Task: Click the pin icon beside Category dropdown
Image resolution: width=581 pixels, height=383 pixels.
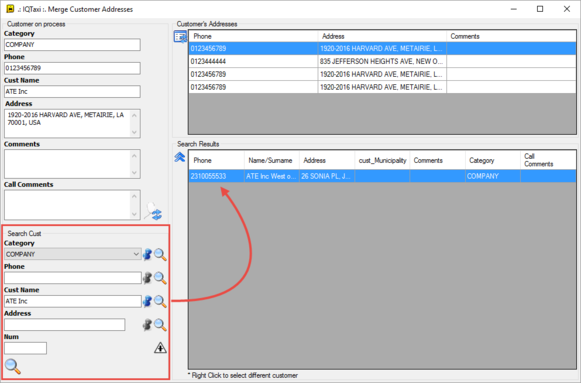Action: point(147,254)
